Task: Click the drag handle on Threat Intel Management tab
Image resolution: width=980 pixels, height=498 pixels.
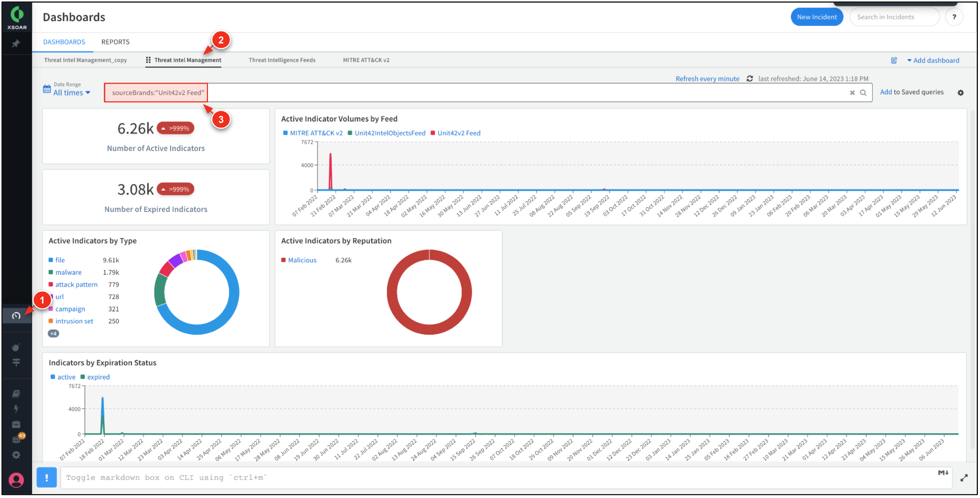Action: pyautogui.click(x=148, y=60)
